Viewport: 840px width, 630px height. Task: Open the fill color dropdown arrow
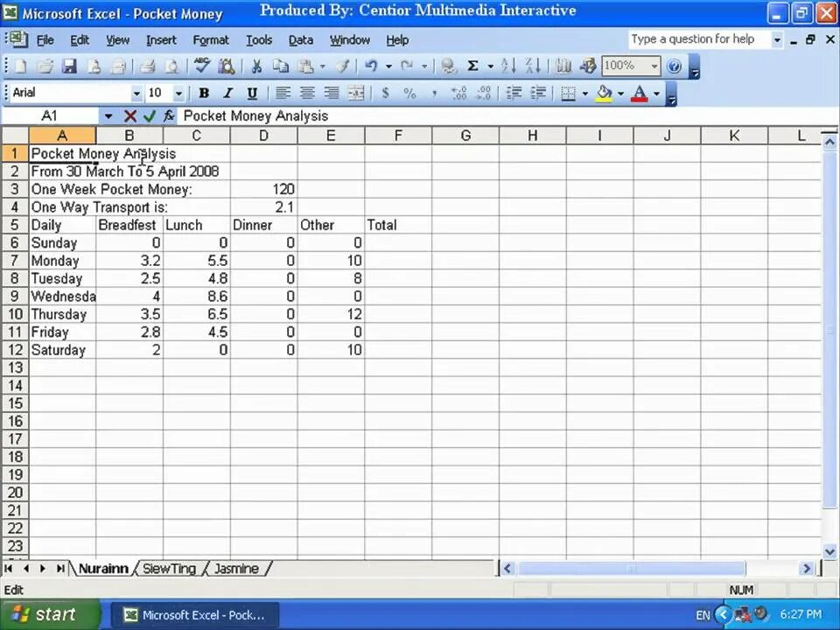point(621,94)
